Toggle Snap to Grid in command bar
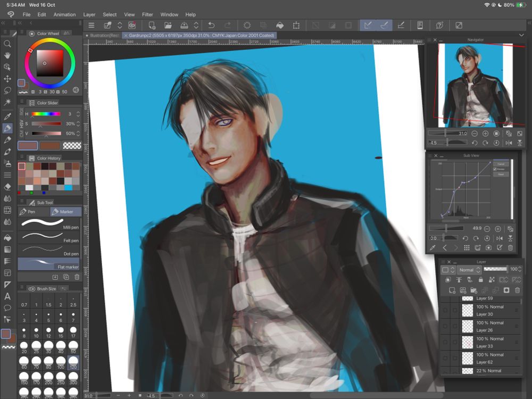The image size is (532, 399). point(401,25)
